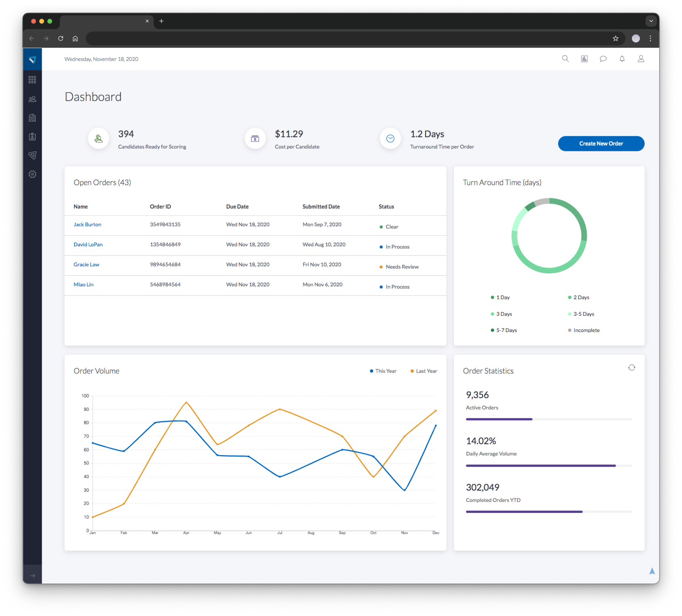Open the apps grid sidebar icon
Viewport: 682px width, 616px height.
tap(32, 80)
